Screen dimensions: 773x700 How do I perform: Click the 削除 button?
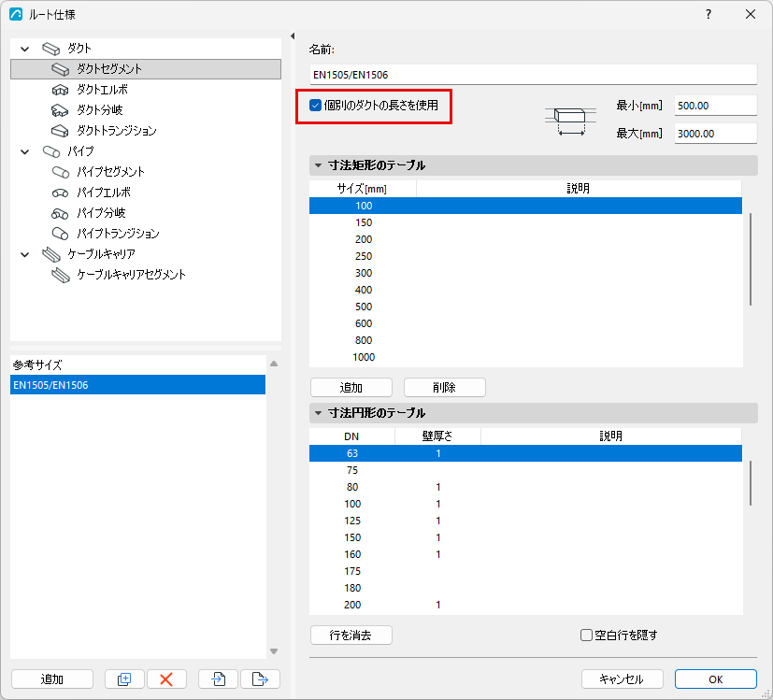(x=445, y=388)
